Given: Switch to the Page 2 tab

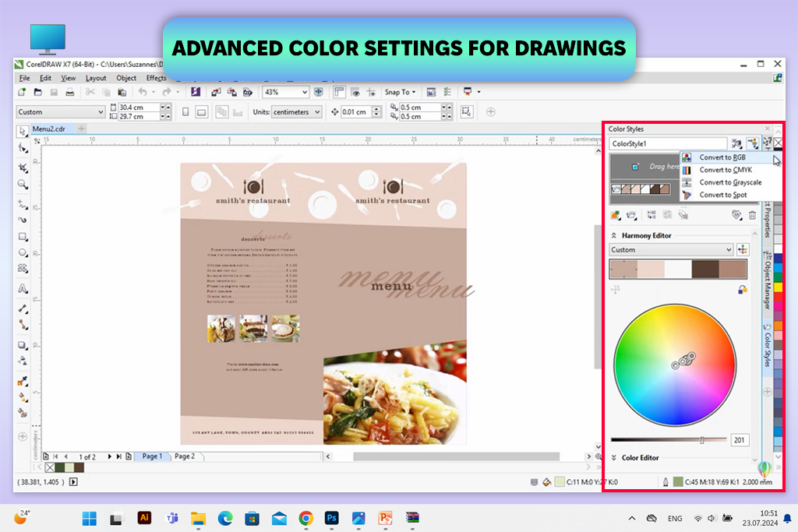Looking at the screenshot, I should [x=185, y=456].
